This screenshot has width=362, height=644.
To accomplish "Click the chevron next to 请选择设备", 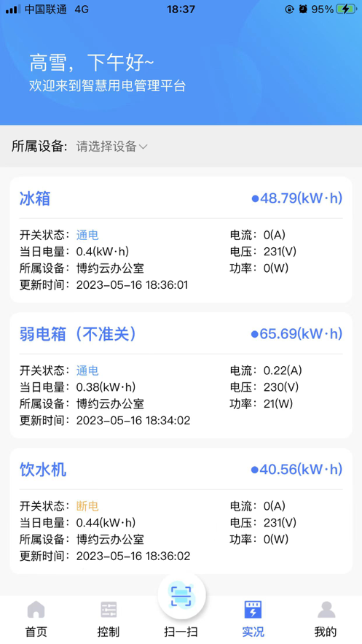I will tap(143, 147).
